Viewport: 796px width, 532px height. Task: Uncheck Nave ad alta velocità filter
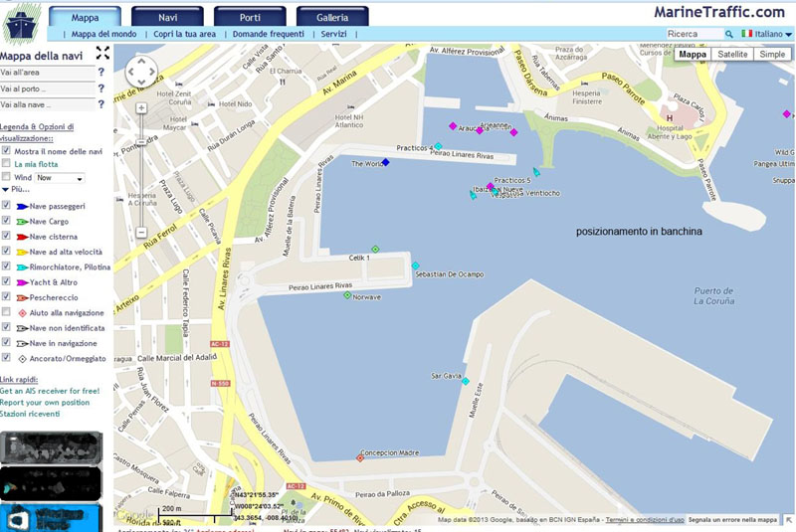pyautogui.click(x=6, y=251)
